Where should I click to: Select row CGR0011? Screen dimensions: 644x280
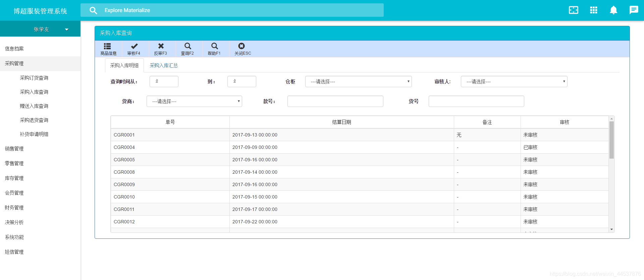tap(360, 209)
